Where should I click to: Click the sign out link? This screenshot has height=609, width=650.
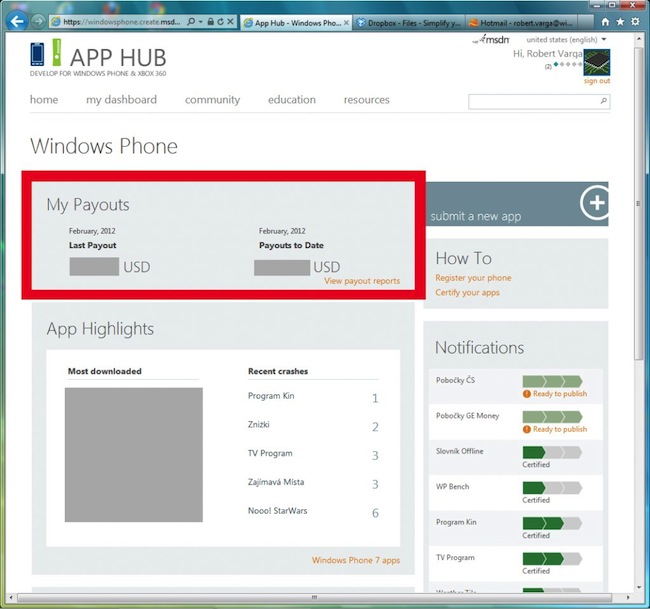click(597, 81)
